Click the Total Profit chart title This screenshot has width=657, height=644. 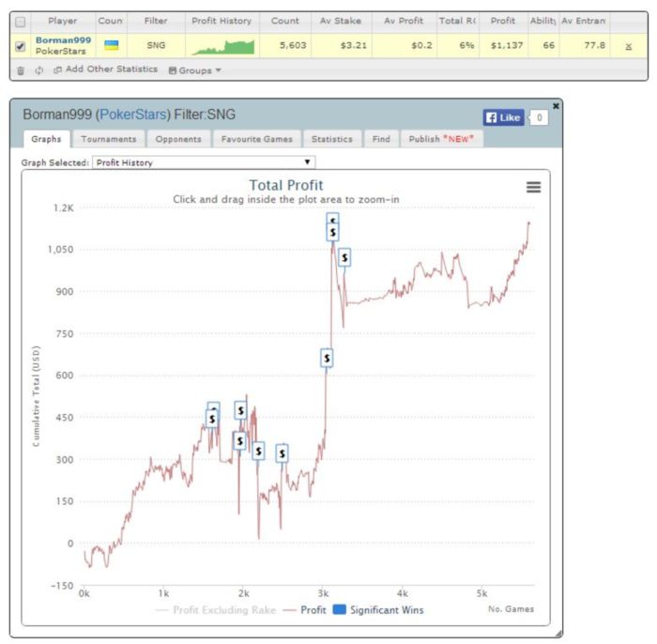point(286,185)
